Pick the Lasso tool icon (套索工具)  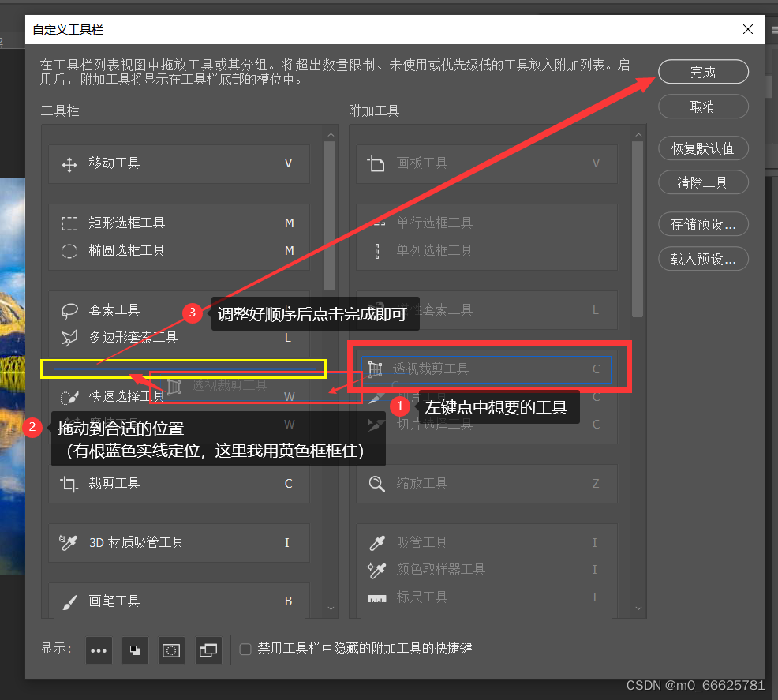pos(69,311)
